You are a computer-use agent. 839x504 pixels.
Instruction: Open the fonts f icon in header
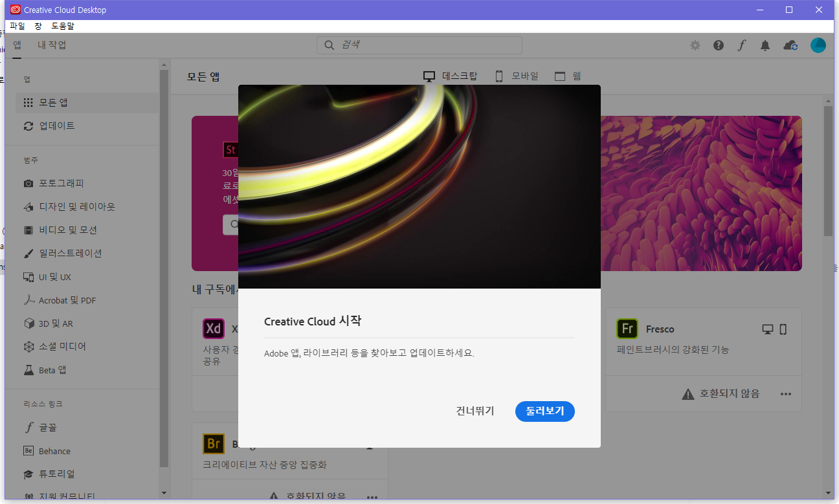(742, 45)
